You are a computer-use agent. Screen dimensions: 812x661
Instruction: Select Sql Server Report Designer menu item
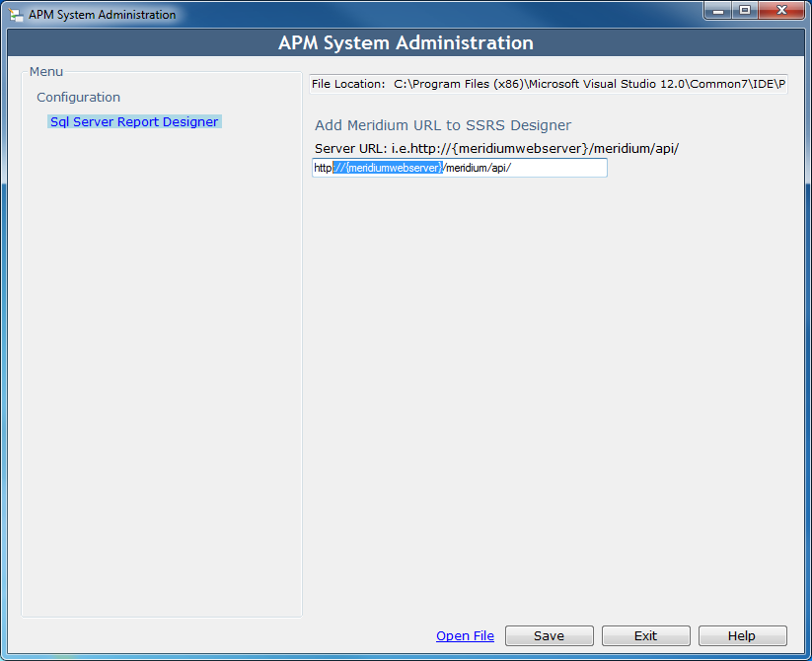click(x=134, y=121)
